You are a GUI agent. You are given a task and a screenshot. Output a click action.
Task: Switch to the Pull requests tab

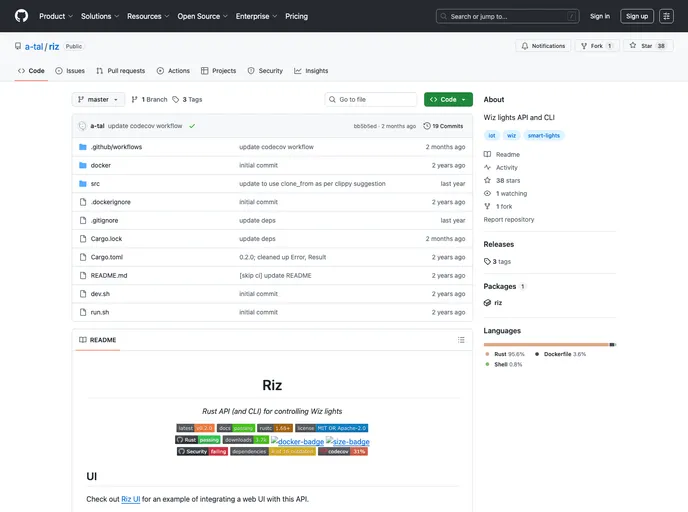tap(121, 71)
